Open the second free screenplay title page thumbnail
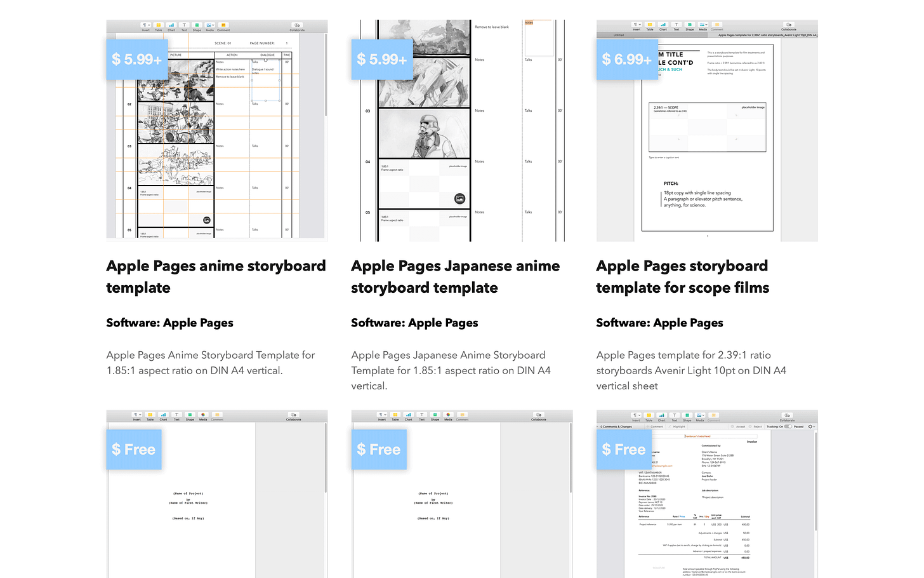This screenshot has width=924, height=578. pos(462,494)
